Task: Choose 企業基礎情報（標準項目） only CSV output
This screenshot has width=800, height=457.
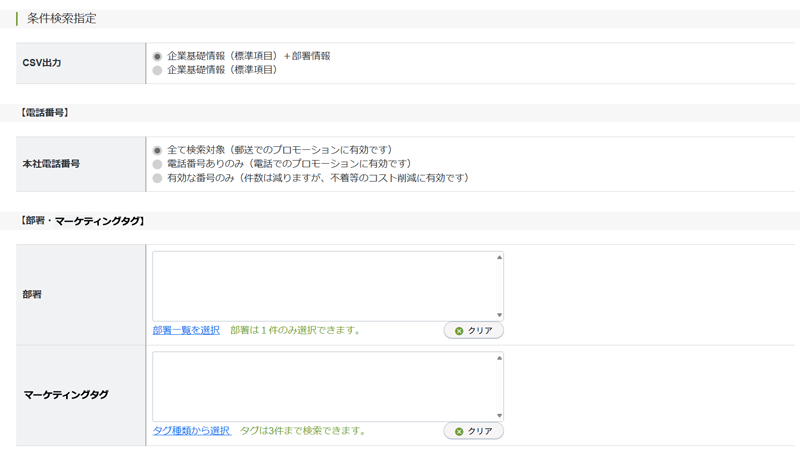Action: click(x=157, y=70)
